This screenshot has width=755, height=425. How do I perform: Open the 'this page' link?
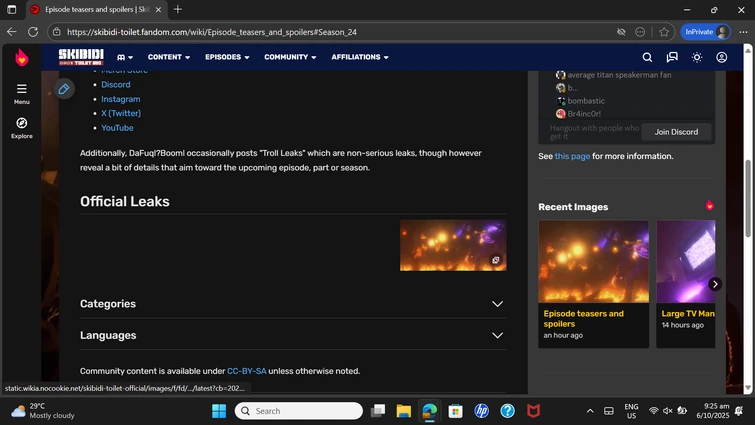click(572, 156)
